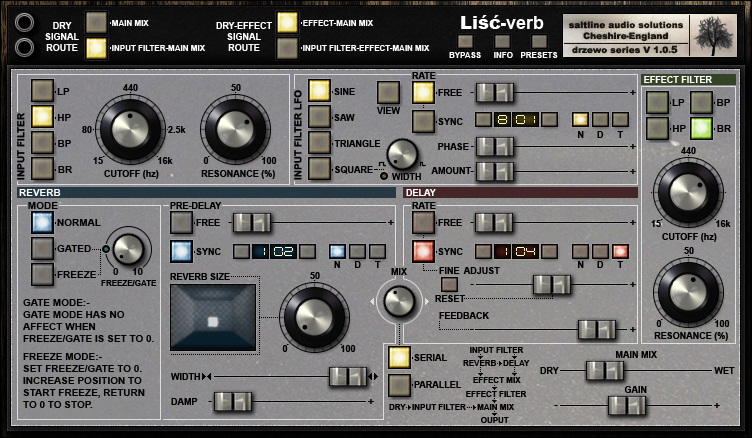Click effect filter CUTOFF knob
Image resolution: width=752 pixels, height=438 pixels.
688,192
